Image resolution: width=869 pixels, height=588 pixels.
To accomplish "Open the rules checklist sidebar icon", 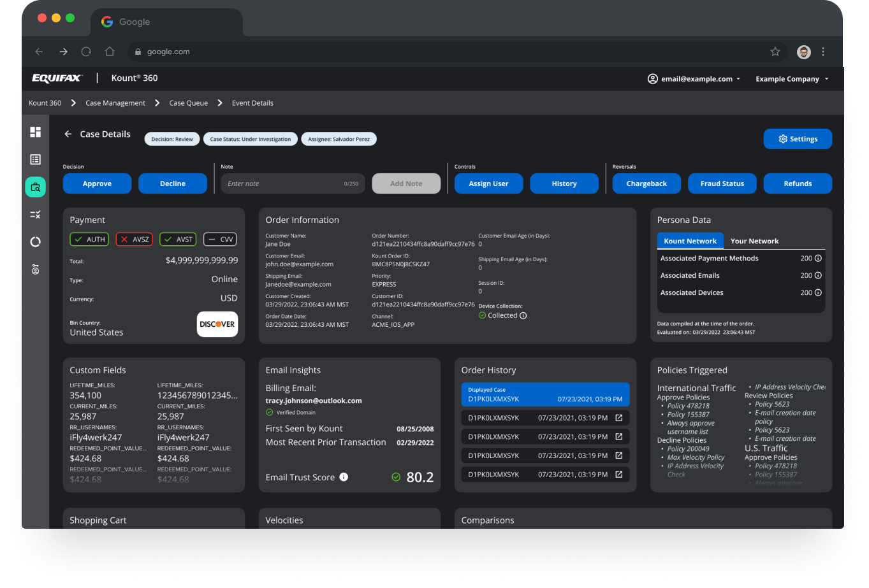I will point(35,215).
